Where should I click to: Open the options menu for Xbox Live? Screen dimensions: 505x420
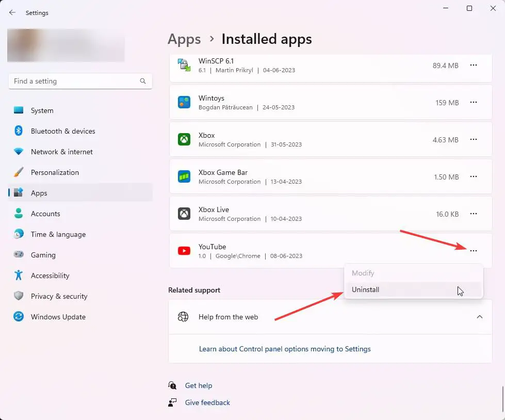[474, 214]
